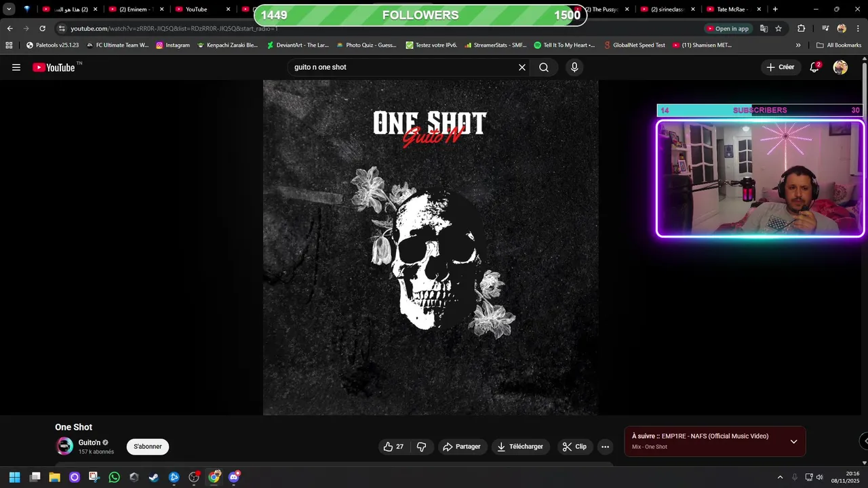Viewport: 868px width, 488px height.
Task: Open Guito'n channel avatar
Action: coord(64,446)
